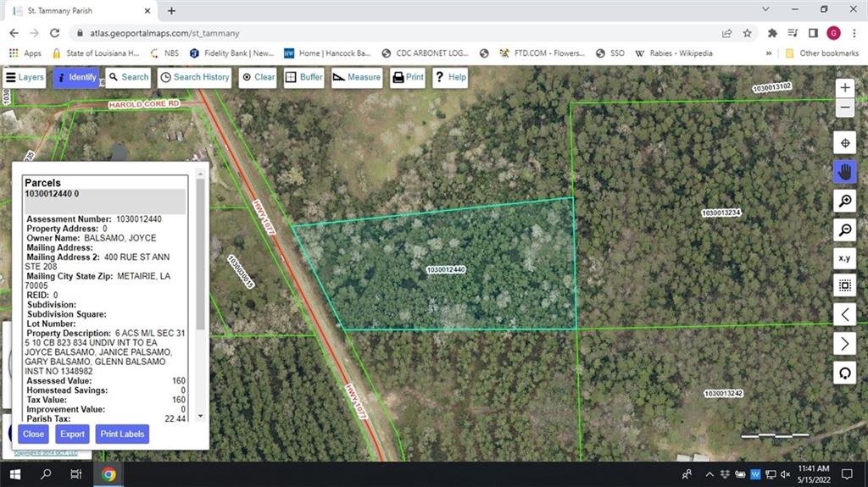This screenshot has width=868, height=487.
Task: Click the Harold Core Rd label
Action: click(144, 104)
